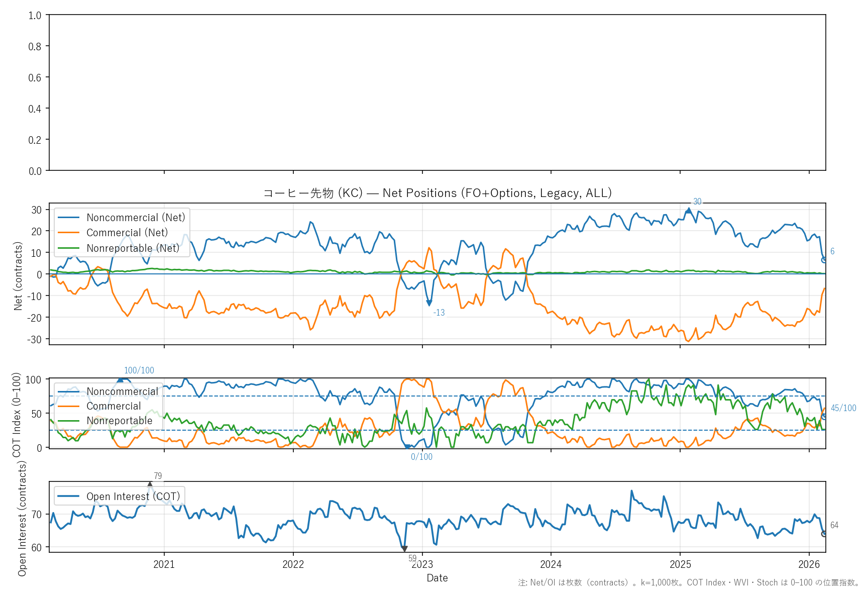The image size is (868, 593).
Task: Click the COT Index 0/100 low marker
Action: tap(408, 447)
